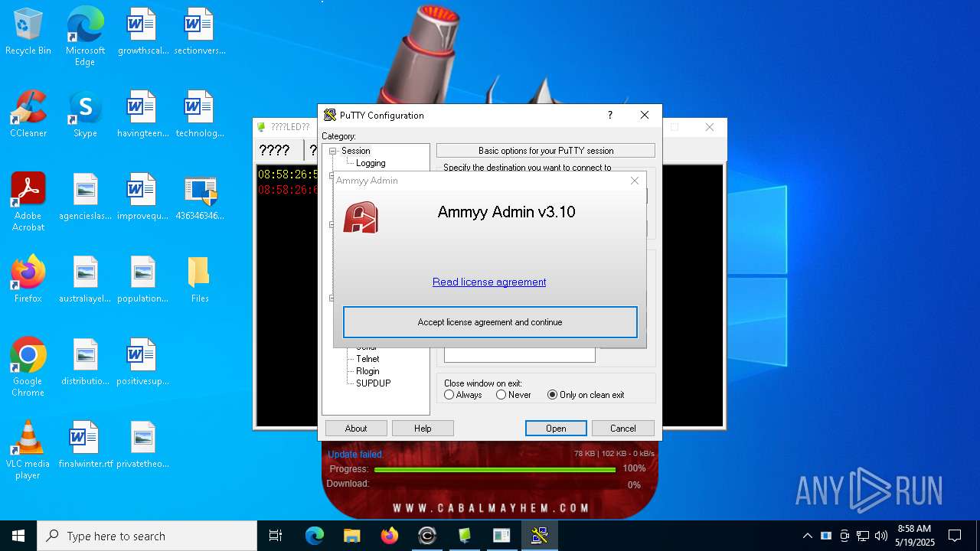The height and width of the screenshot is (551, 980).
Task: Open the privatetheo image file icon
Action: tap(142, 445)
